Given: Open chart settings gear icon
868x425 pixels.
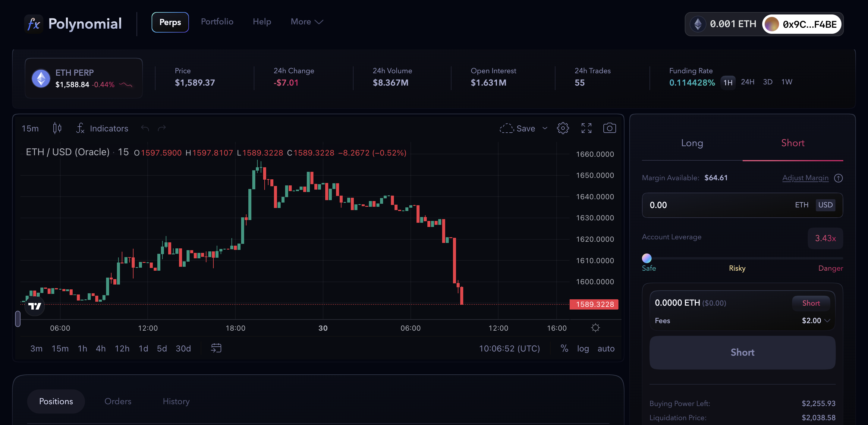Looking at the screenshot, I should pyautogui.click(x=563, y=128).
